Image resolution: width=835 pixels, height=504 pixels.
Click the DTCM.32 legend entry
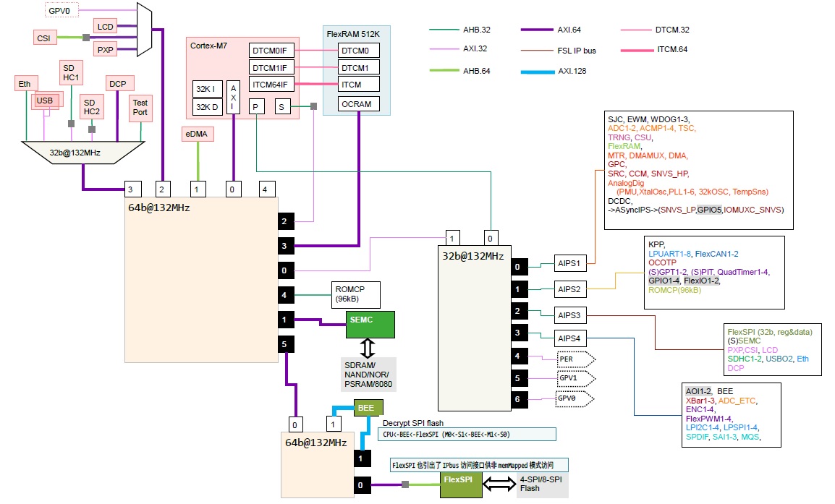(x=656, y=30)
